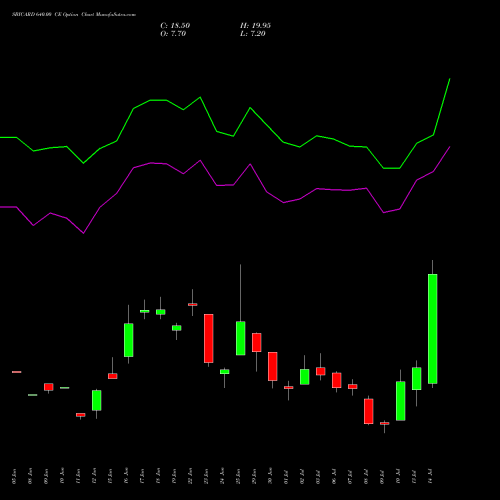This screenshot has height=500, width=500.
Task: Click the green candle above 12 Jun
Action: point(97,400)
